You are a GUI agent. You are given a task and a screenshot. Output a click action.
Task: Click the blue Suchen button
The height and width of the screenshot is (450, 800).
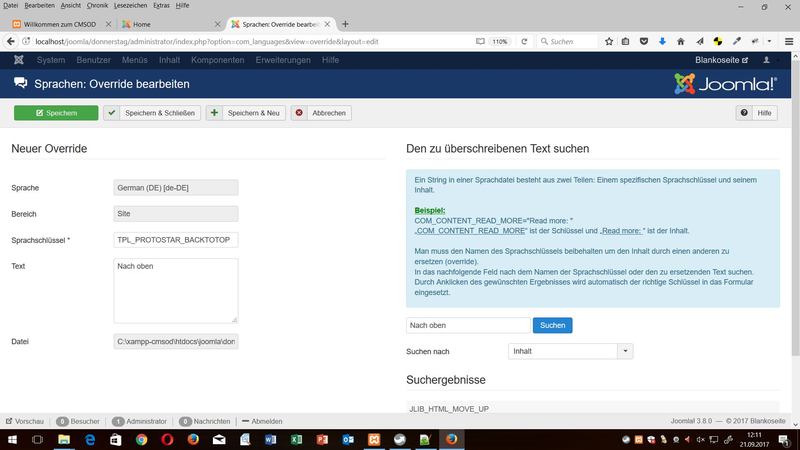[553, 325]
